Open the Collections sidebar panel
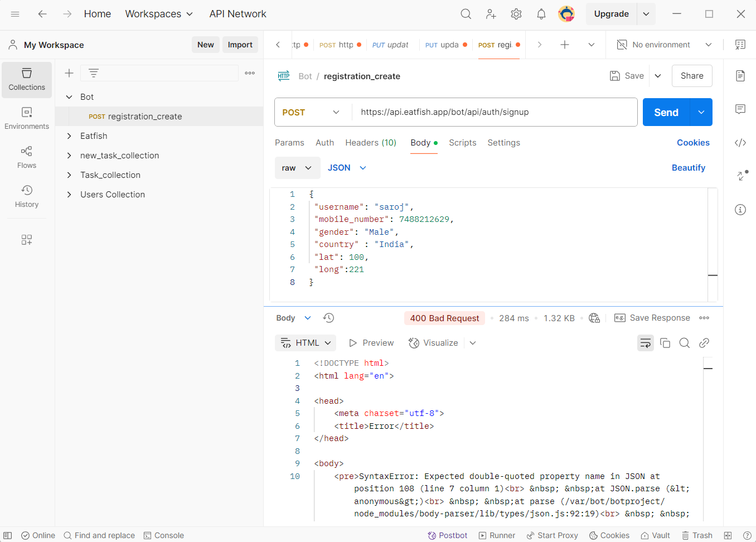 pyautogui.click(x=27, y=80)
